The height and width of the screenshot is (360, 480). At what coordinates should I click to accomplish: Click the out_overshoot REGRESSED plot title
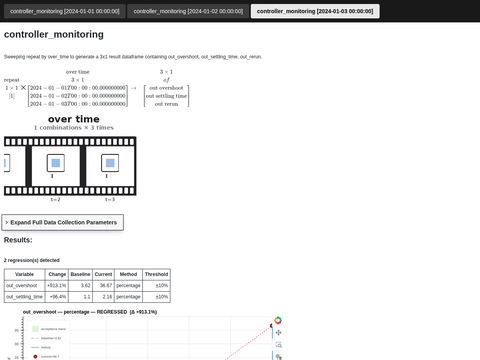tap(90, 312)
